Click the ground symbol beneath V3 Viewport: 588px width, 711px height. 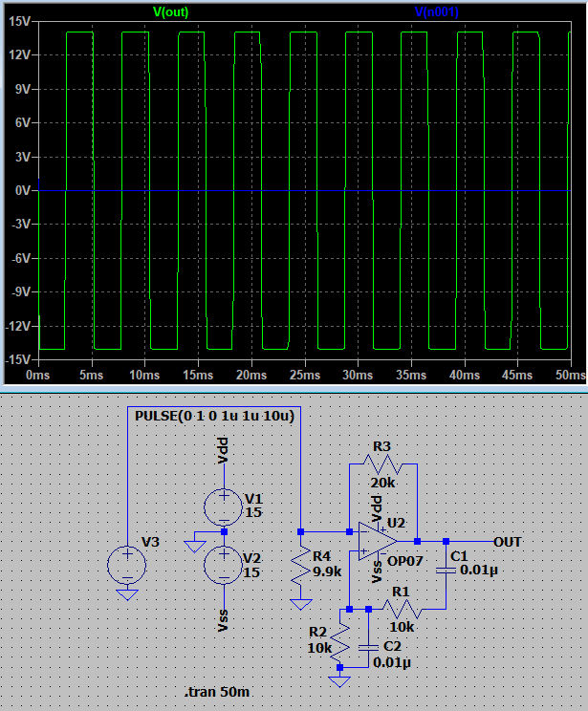[x=127, y=594]
